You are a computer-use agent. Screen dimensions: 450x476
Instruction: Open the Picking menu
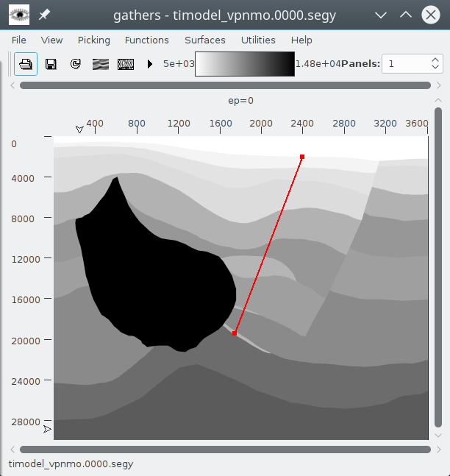click(x=94, y=40)
